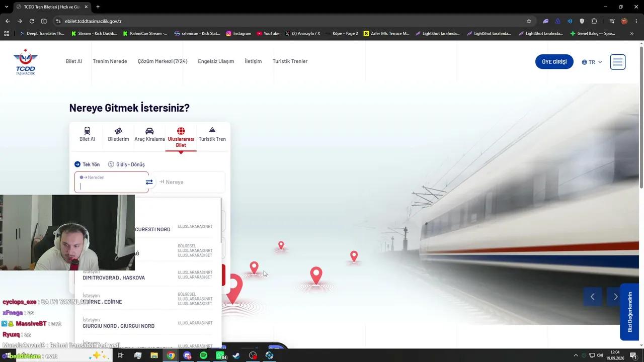Click the Nereye destination input field
Viewport: 644px width, 362px height.
tap(189, 182)
